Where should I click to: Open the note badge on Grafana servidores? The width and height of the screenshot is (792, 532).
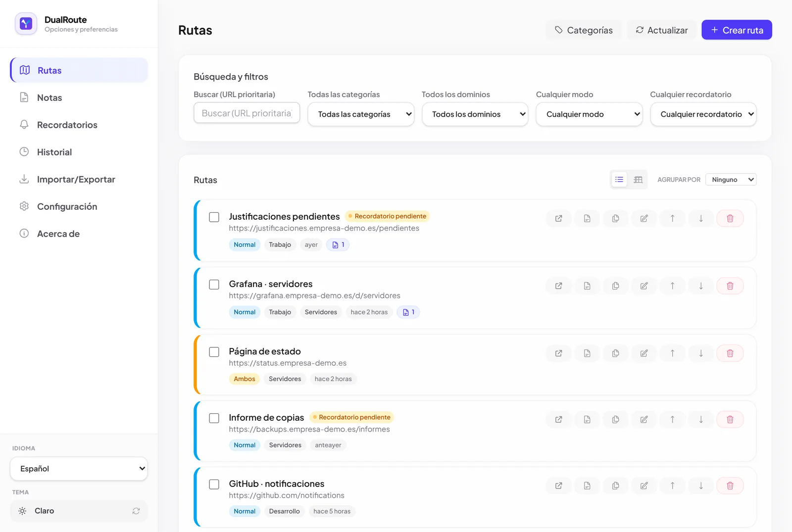pyautogui.click(x=408, y=312)
